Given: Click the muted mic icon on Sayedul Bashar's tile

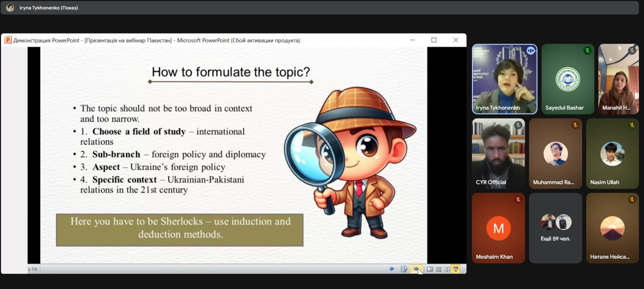Looking at the screenshot, I should click(x=587, y=50).
